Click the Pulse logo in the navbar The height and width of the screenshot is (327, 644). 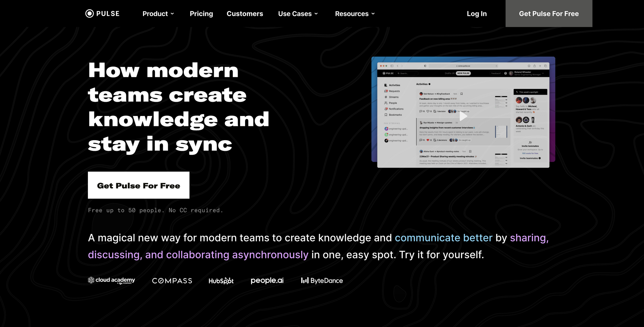coord(102,14)
